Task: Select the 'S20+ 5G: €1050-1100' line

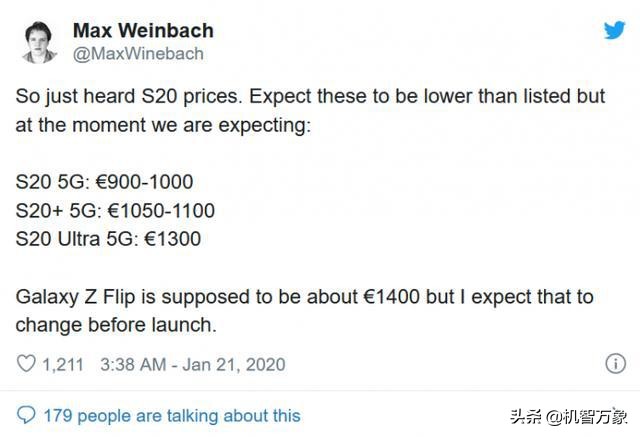Action: (x=115, y=211)
